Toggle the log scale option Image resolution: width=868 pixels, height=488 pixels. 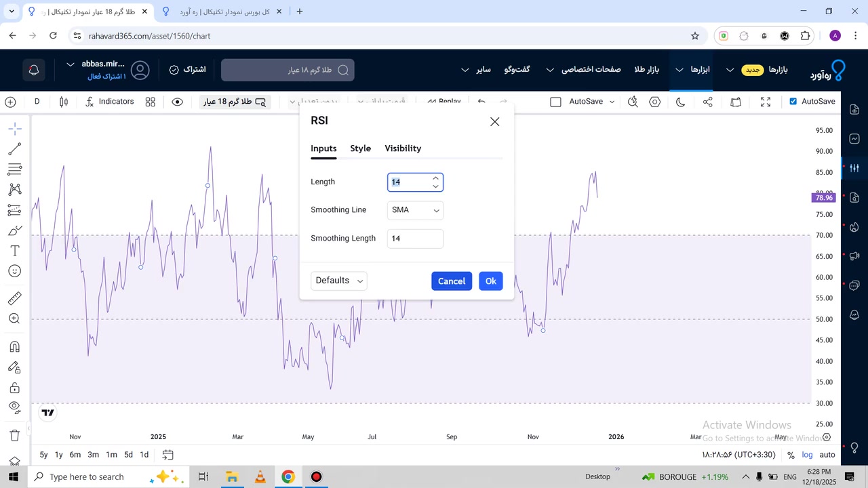tap(807, 455)
